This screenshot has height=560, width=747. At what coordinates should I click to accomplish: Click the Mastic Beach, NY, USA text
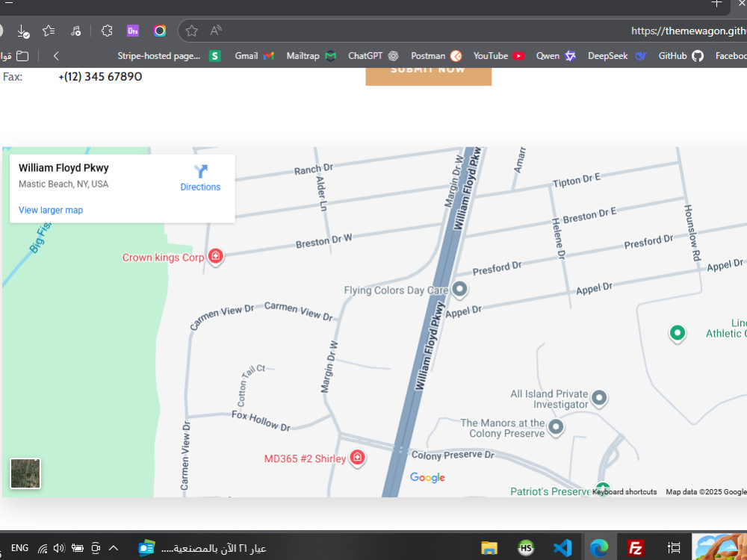point(63,184)
